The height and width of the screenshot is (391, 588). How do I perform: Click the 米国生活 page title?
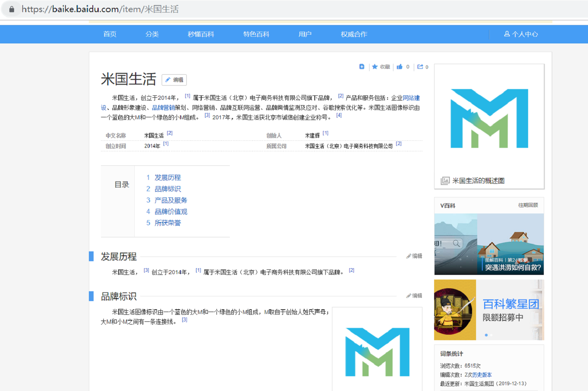tap(128, 79)
